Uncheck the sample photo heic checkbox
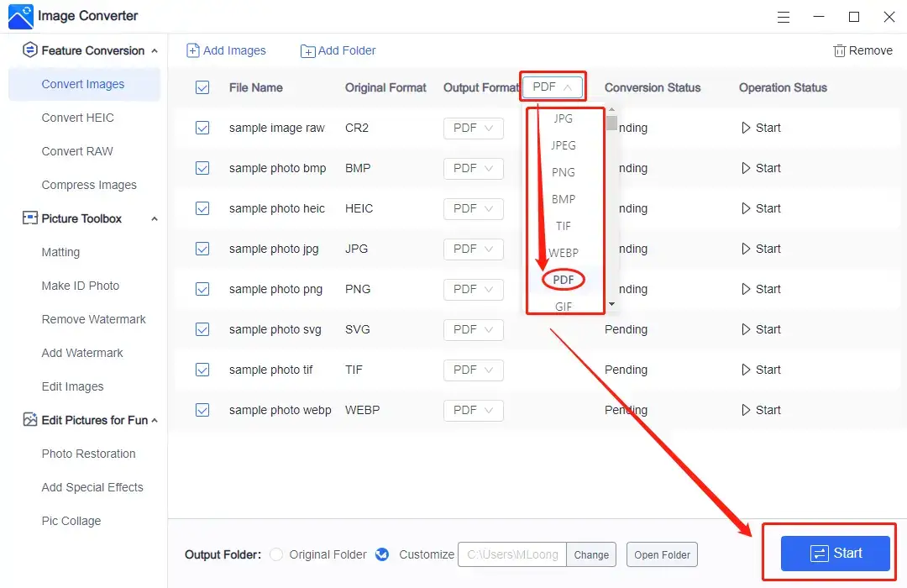907x588 pixels. coord(202,208)
